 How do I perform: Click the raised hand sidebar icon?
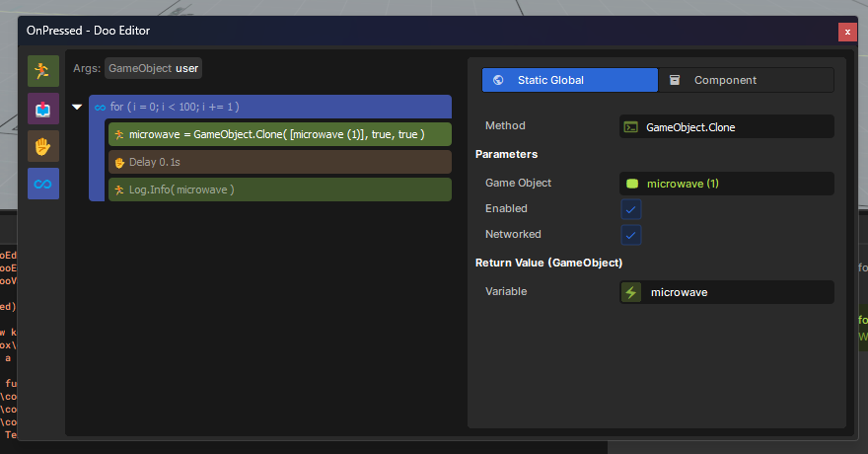[42, 146]
